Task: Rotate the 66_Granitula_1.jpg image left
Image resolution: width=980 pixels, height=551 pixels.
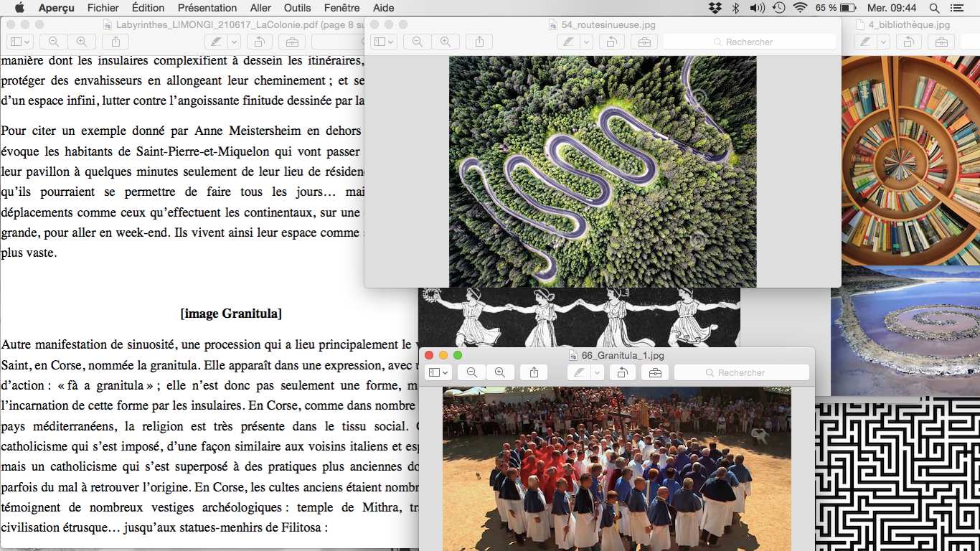Action: 623,372
